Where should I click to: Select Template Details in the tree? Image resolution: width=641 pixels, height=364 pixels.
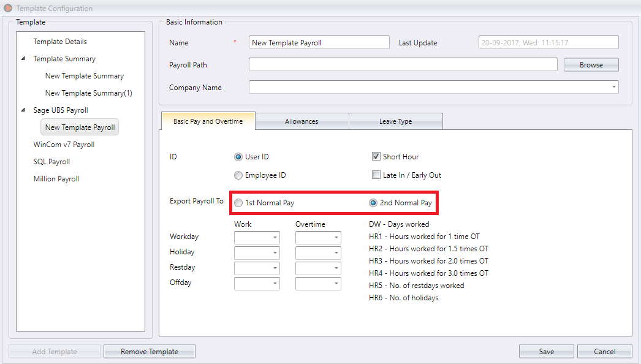click(60, 42)
